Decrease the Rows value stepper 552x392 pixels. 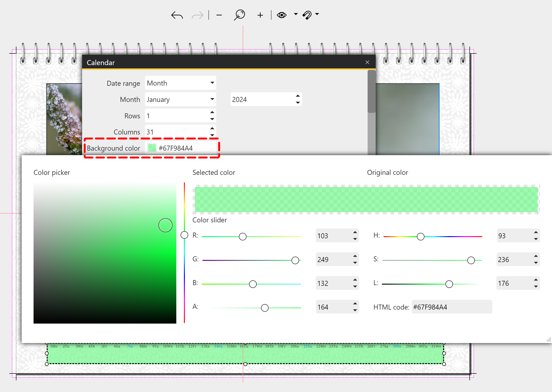pyautogui.click(x=212, y=119)
